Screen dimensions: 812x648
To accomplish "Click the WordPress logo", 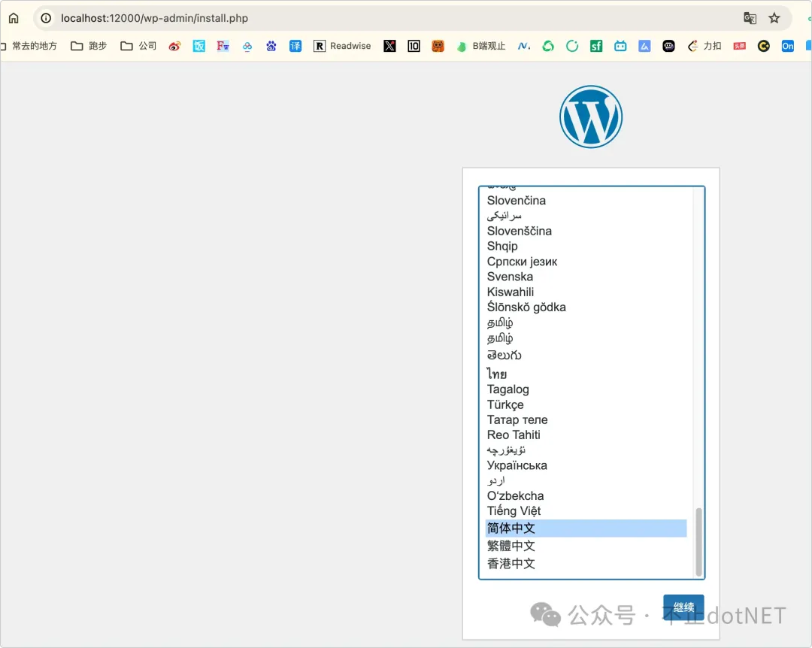I will pos(591,117).
